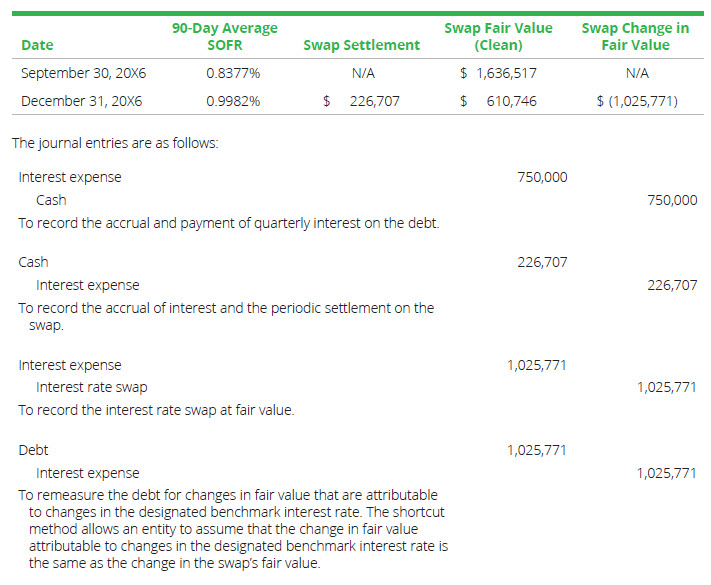Select the "Debt" account line
Image resolution: width=711 pixels, height=585 pixels.
pos(33,450)
